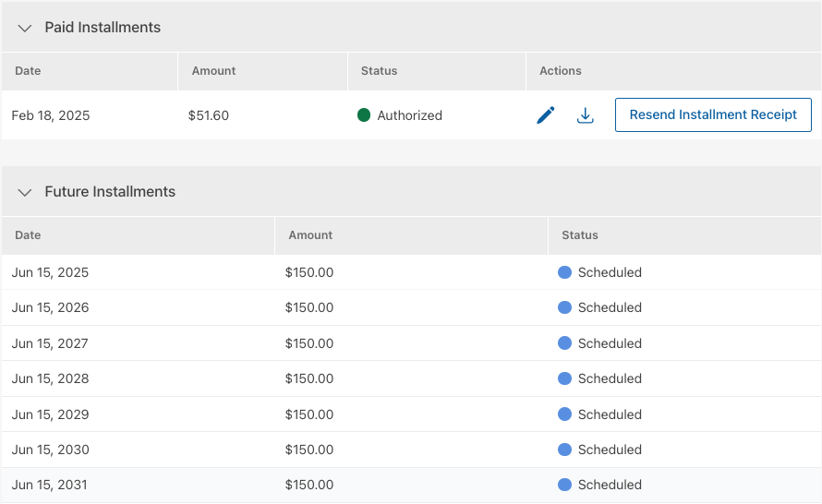Select the Jun 15, 2029 date cell
The width and height of the screenshot is (822, 504).
click(50, 414)
